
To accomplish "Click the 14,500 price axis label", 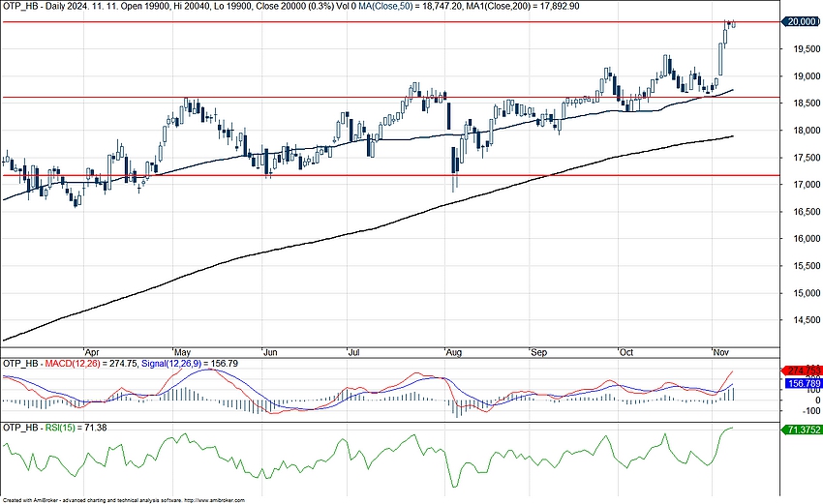I will (808, 320).
